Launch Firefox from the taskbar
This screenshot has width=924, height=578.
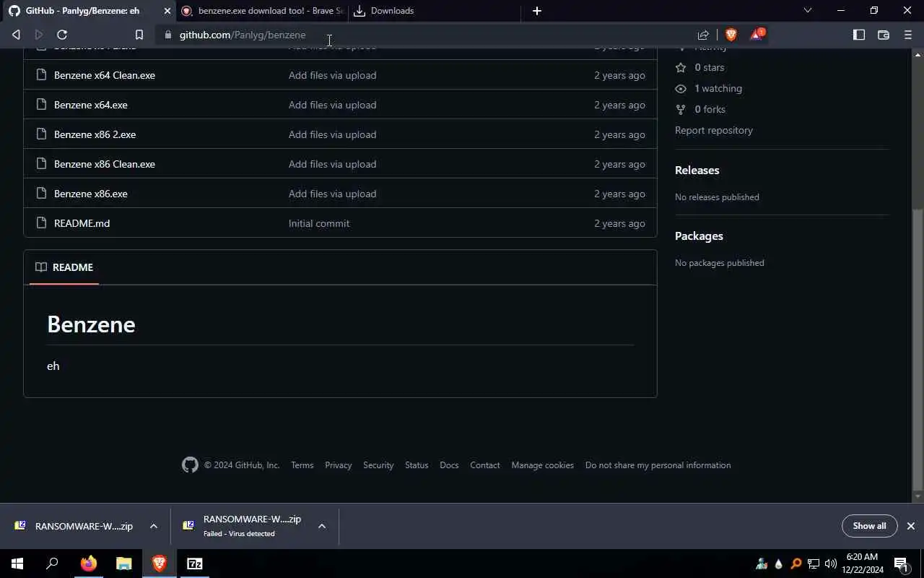point(89,564)
